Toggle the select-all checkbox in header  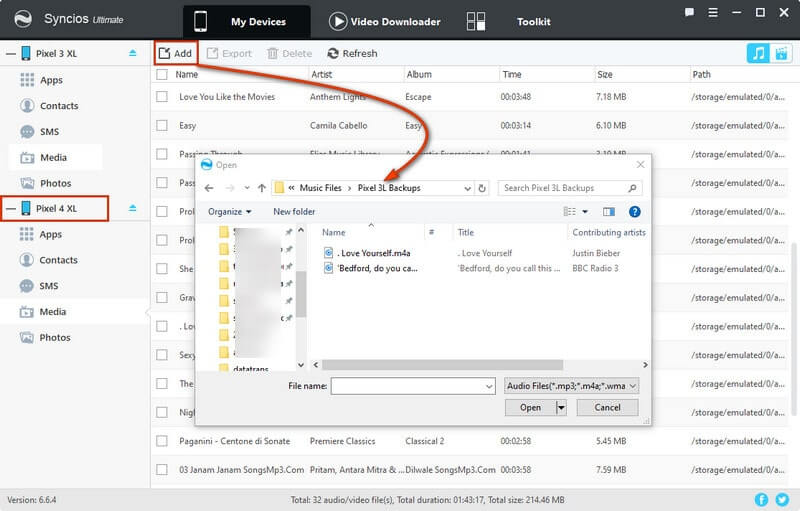click(x=162, y=74)
